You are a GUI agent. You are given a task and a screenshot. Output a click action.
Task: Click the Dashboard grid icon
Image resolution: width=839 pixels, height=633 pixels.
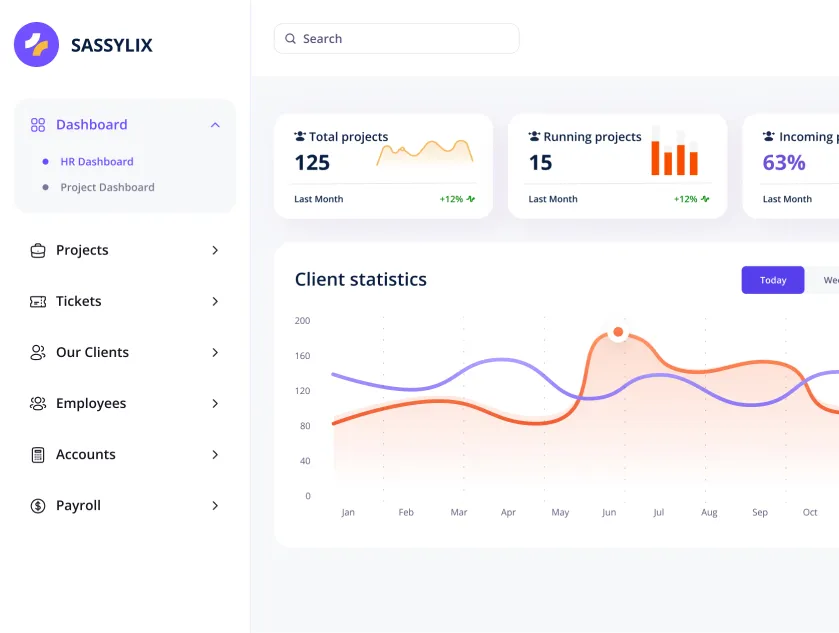(38, 125)
